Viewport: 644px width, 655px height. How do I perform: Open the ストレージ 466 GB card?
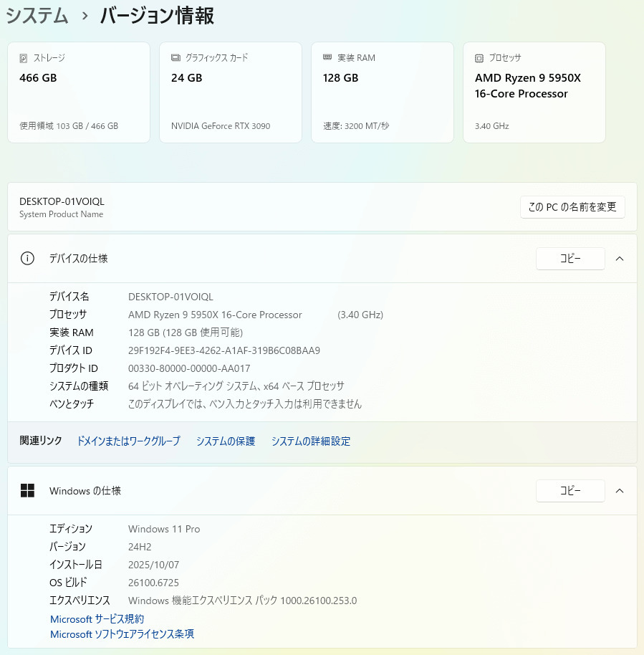click(x=79, y=92)
